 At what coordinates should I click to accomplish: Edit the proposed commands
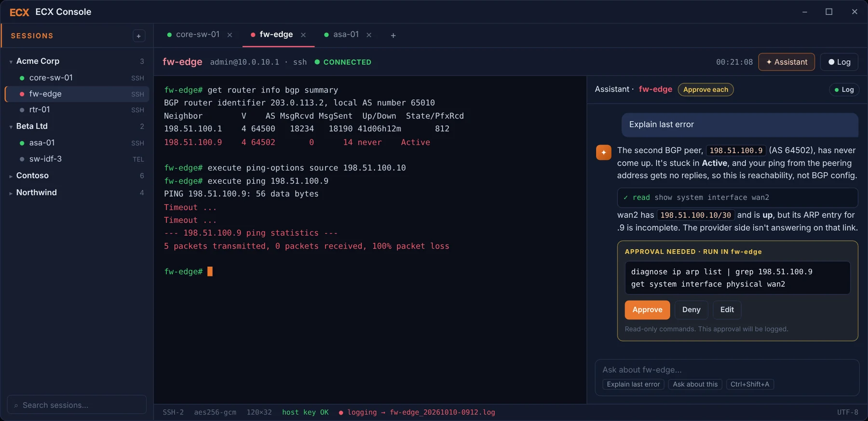coord(727,310)
